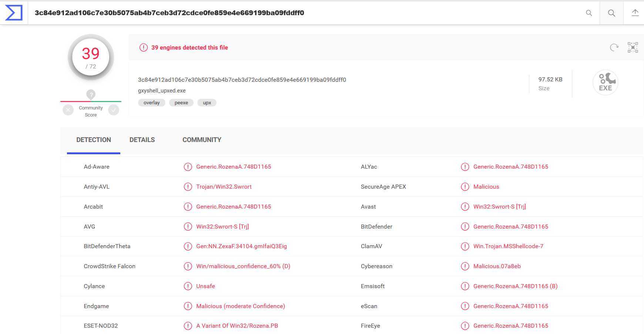Viewport: 644px width, 334px height.
Task: Click the CrowdStrike Falcon engine name
Action: [x=110, y=266]
